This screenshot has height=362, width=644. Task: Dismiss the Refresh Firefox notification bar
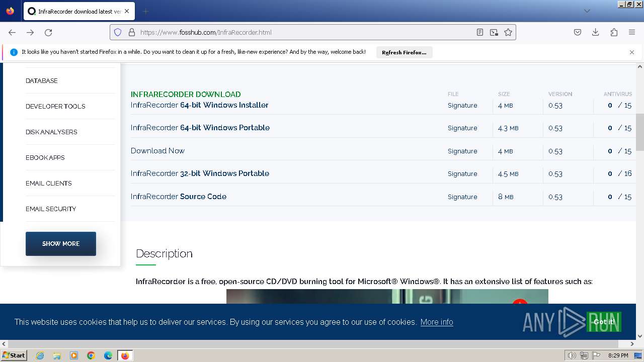point(632,52)
